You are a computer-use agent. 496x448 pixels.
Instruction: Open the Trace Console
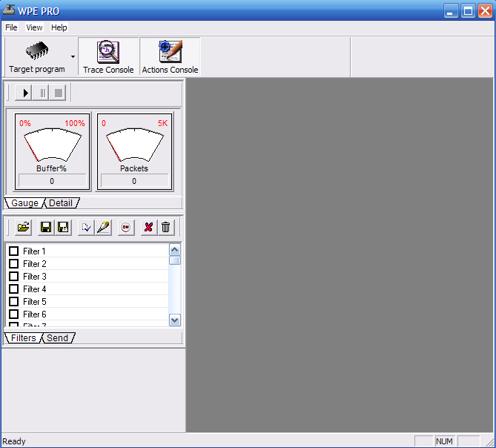pos(108,56)
